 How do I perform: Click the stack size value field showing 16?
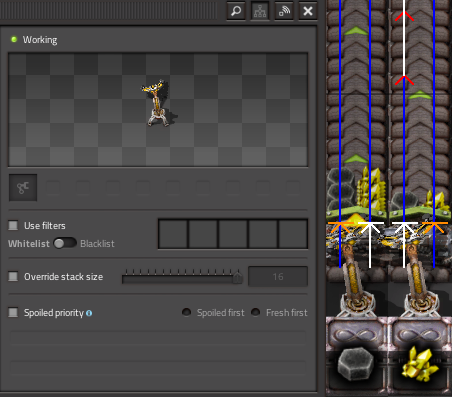(x=278, y=277)
